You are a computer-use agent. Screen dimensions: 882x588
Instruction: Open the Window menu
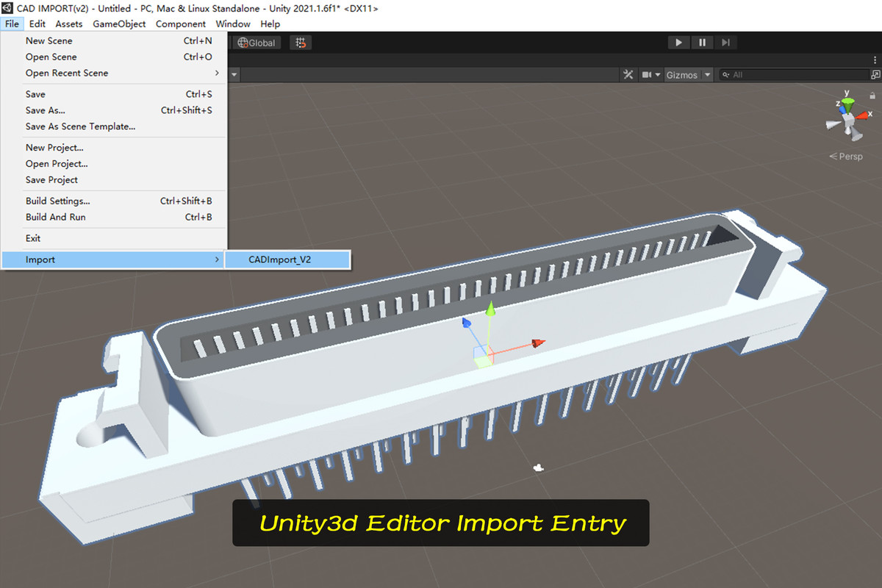click(233, 24)
